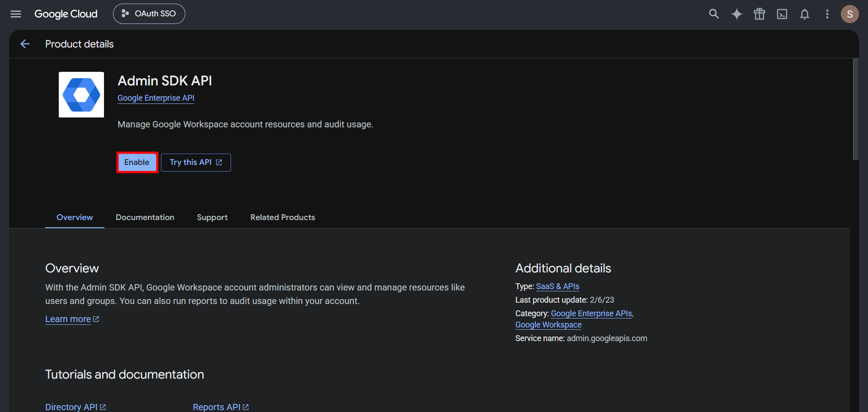Open the free trial gift icon

[x=759, y=14]
